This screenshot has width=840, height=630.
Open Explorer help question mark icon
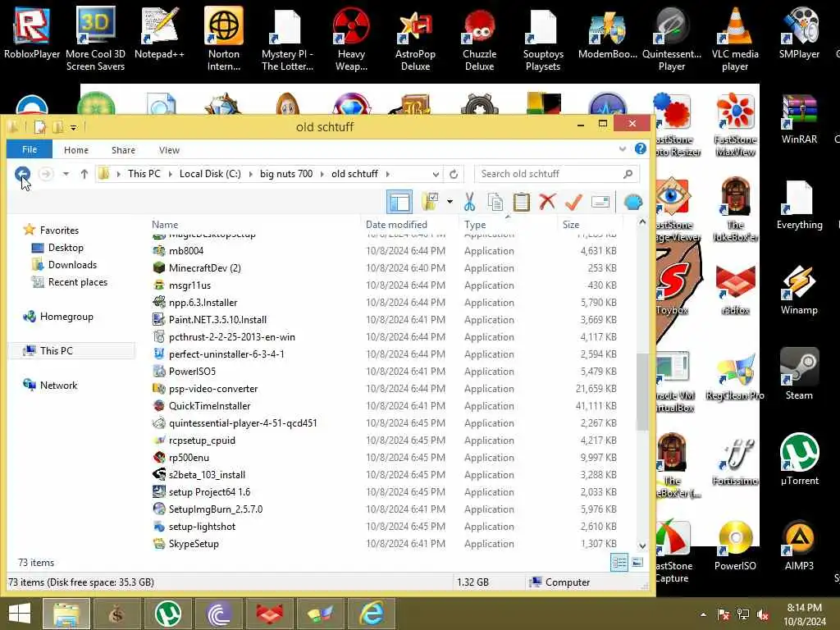pyautogui.click(x=640, y=149)
